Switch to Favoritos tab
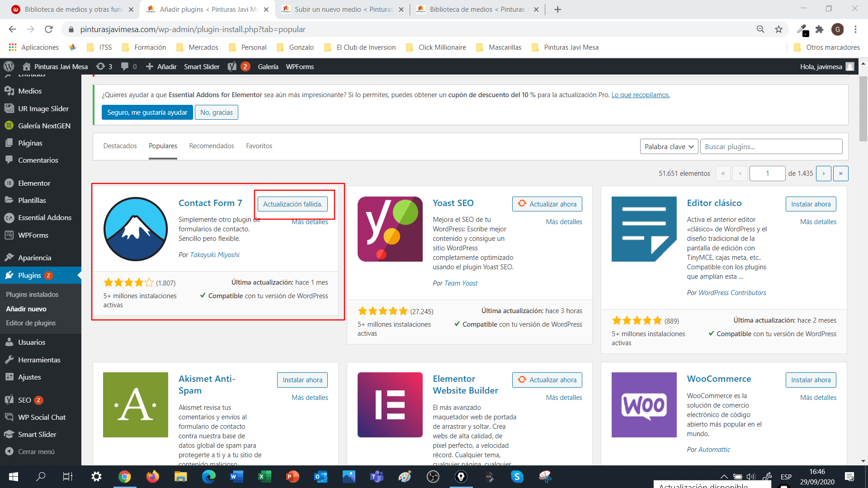This screenshot has width=868, height=488. point(259,146)
